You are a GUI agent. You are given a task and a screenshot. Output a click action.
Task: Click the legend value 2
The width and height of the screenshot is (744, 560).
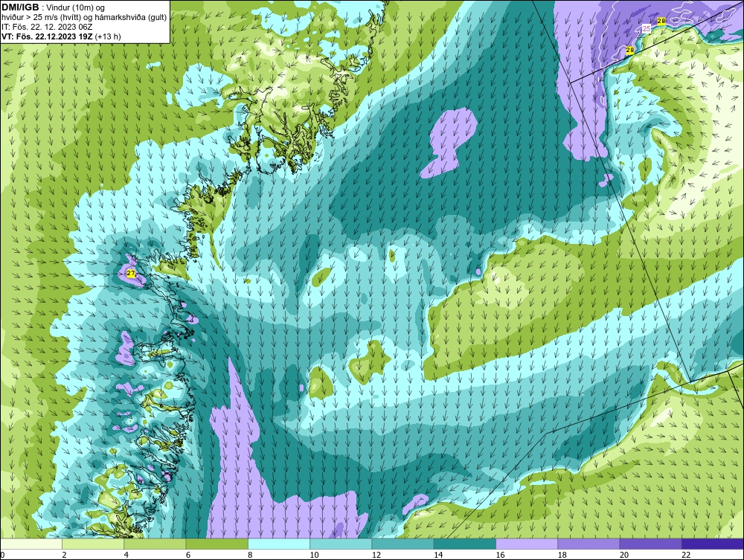click(x=64, y=555)
